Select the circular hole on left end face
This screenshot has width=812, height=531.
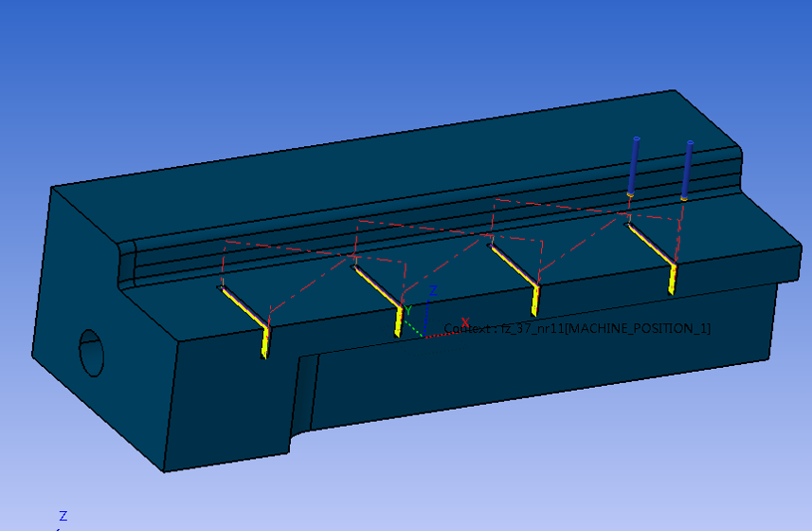click(x=93, y=352)
